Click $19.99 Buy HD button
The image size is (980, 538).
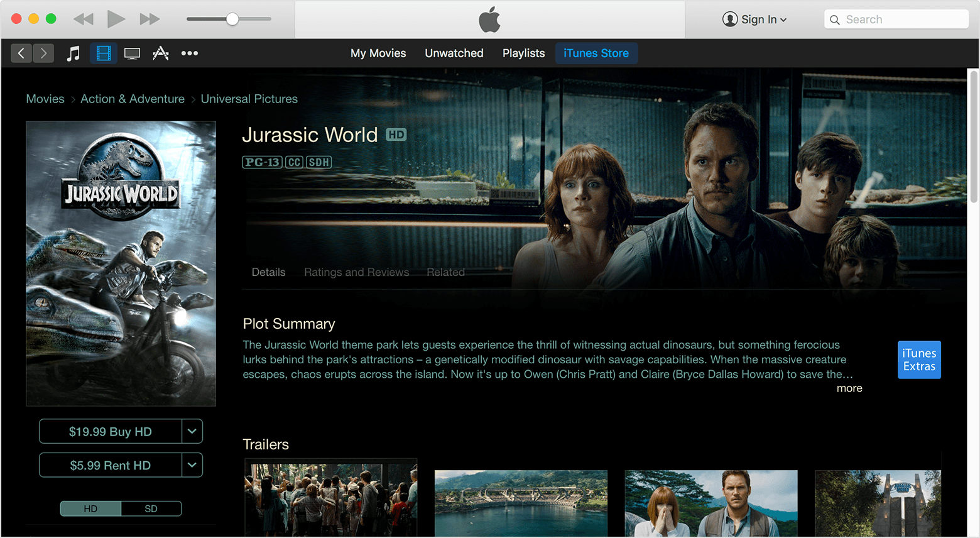tap(111, 432)
